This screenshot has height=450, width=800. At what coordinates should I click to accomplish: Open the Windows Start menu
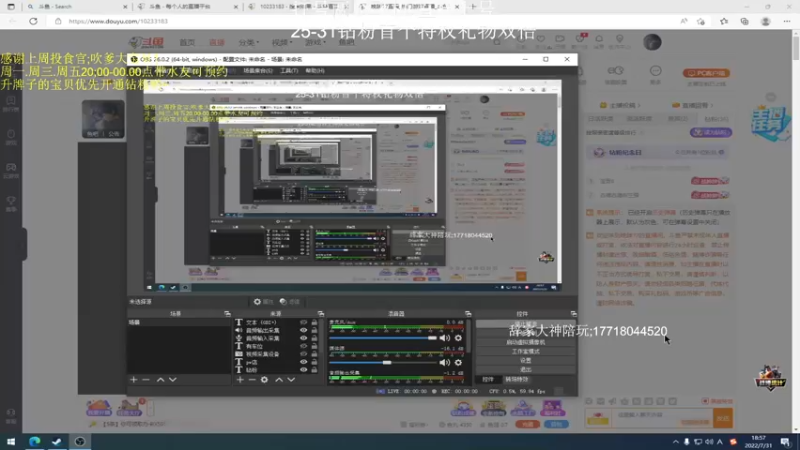(x=11, y=441)
